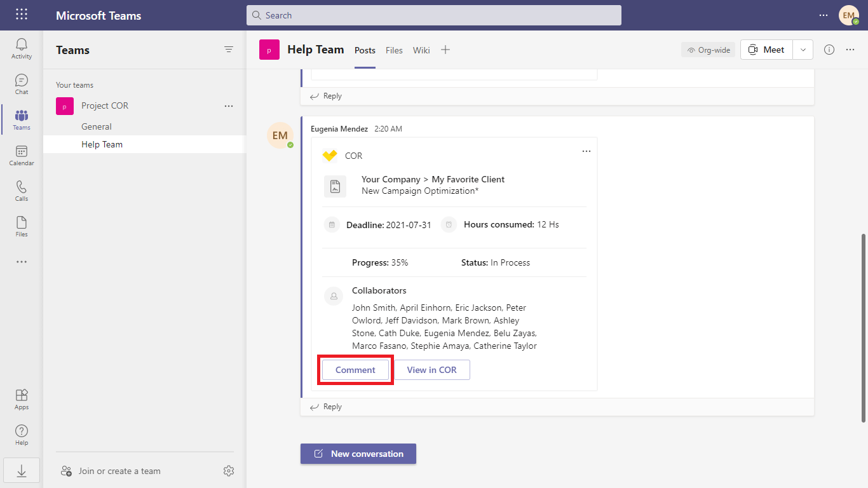
Task: Click View in COR button
Action: [431, 370]
